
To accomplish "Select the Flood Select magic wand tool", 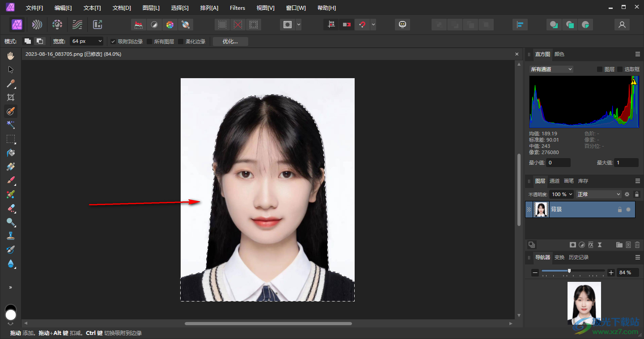I will [11, 125].
